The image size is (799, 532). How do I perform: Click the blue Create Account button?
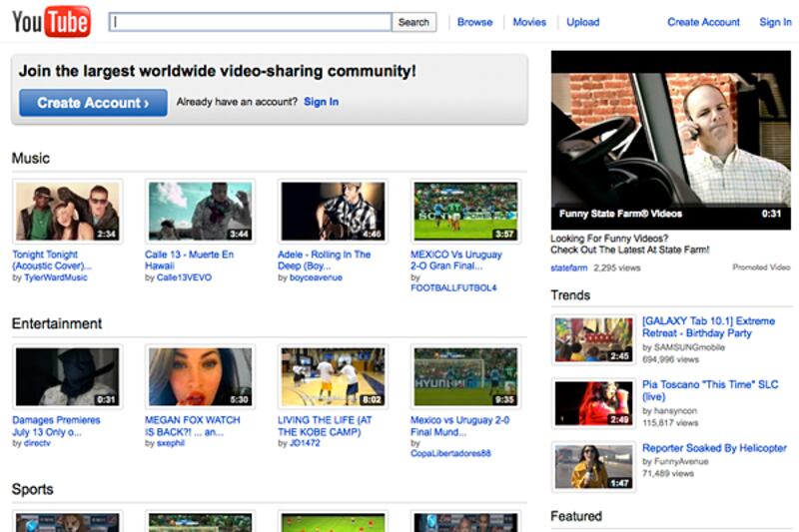click(x=93, y=103)
